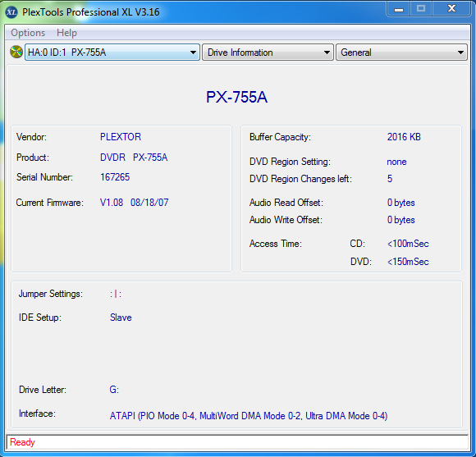The image size is (476, 457).
Task: Click the large PX-755A heading
Action: tap(237, 97)
